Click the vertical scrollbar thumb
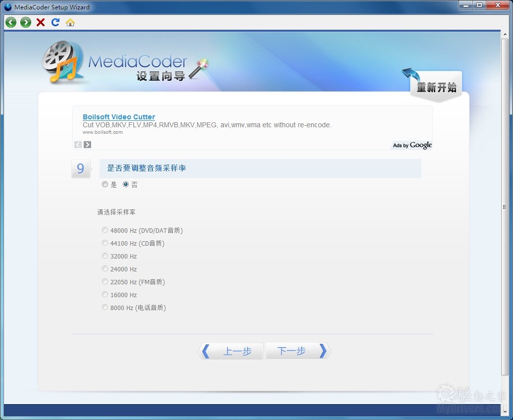Image resolution: width=513 pixels, height=420 pixels. pyautogui.click(x=505, y=207)
